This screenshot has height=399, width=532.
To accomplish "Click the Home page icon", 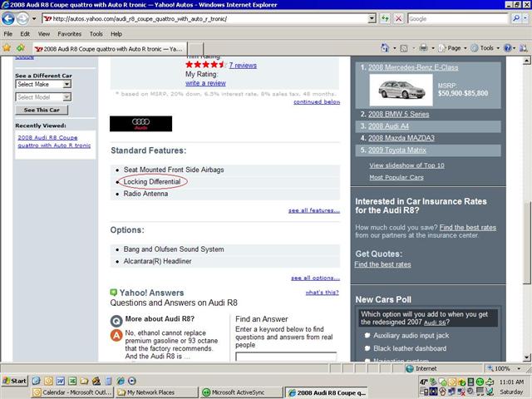I will 385,48.
